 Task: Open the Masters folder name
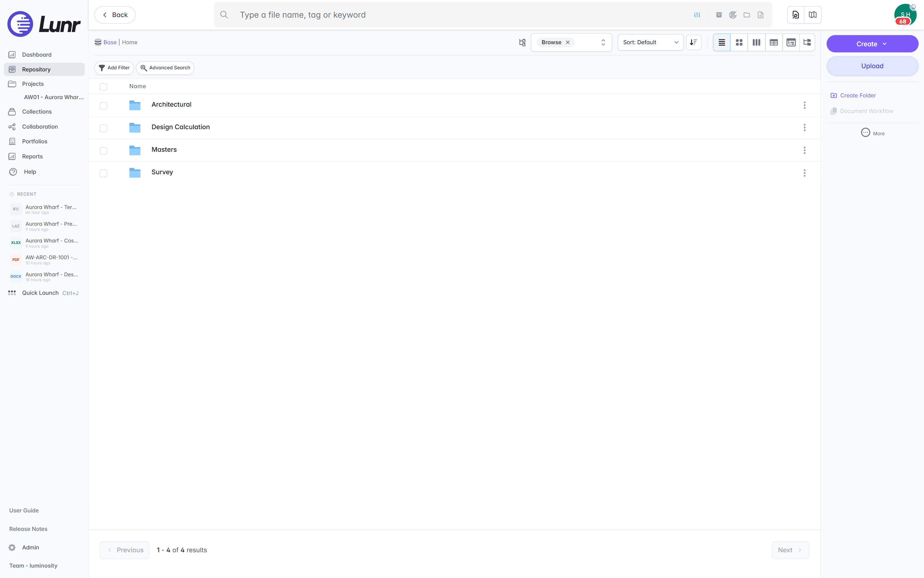pyautogui.click(x=164, y=149)
